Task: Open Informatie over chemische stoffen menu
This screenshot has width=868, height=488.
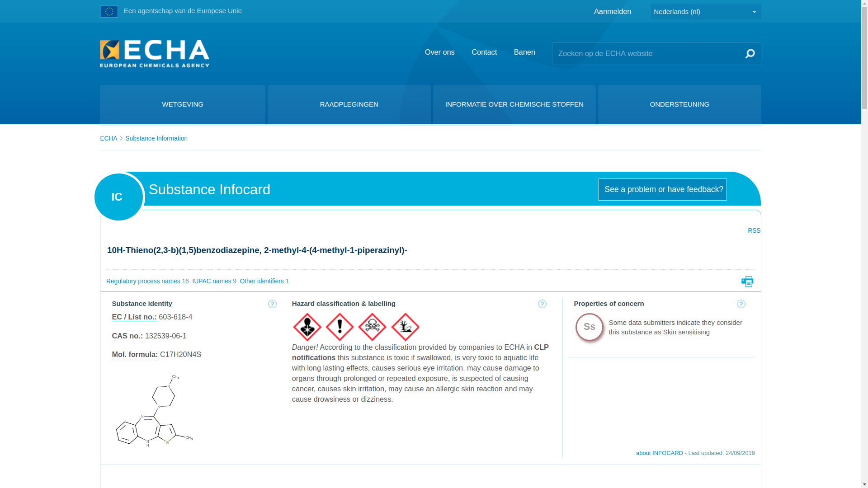Action: 514,104
